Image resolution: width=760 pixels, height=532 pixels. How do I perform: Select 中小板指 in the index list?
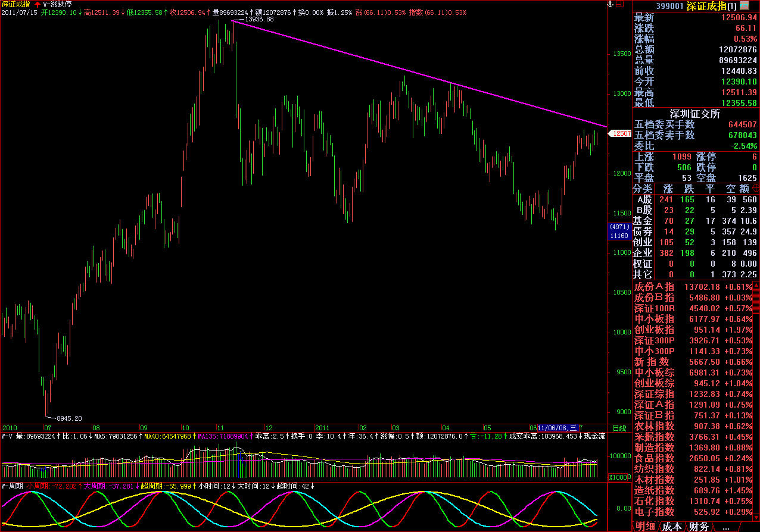(x=654, y=319)
